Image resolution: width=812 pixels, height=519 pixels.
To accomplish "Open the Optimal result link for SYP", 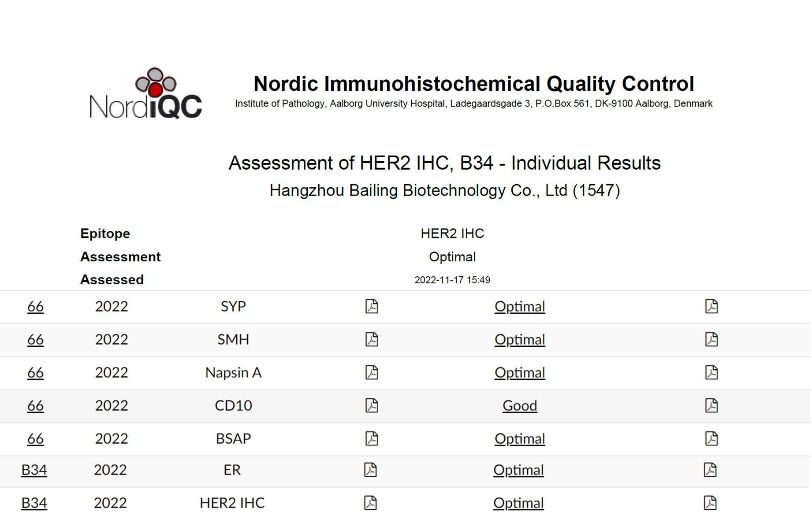I will tap(519, 306).
